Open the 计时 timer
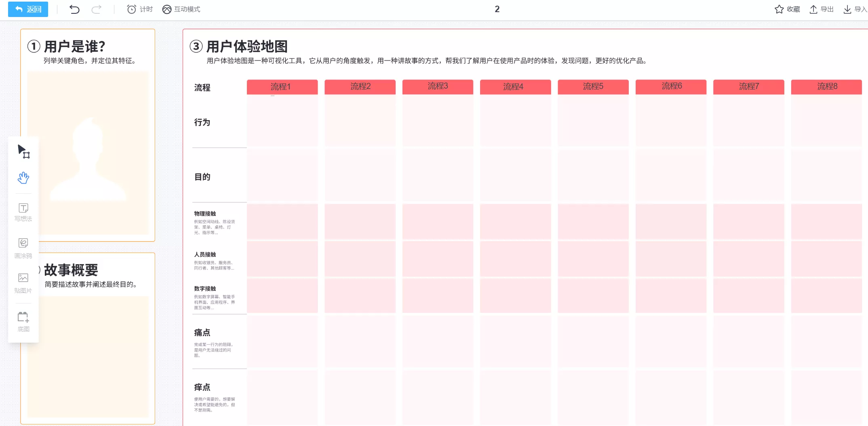This screenshot has height=426, width=868. click(140, 9)
